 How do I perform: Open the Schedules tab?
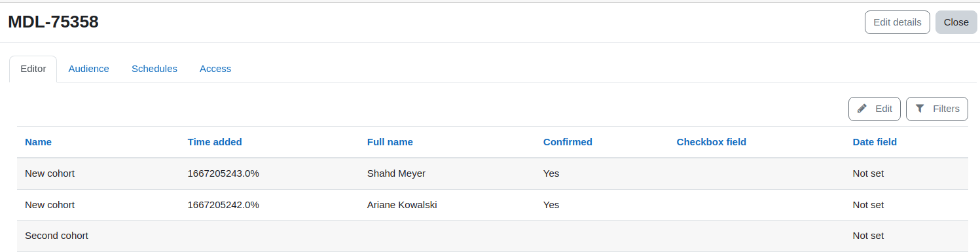coord(154,69)
